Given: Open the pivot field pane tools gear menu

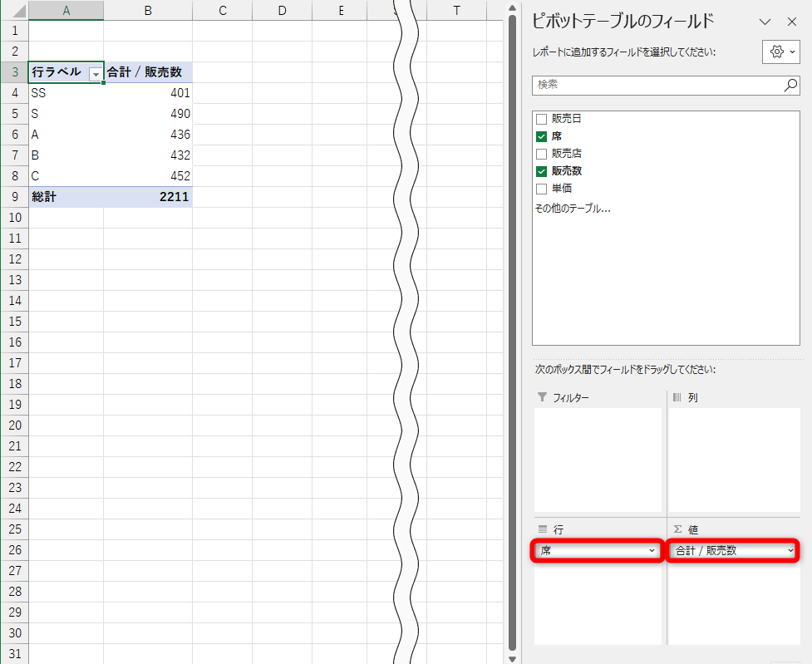Looking at the screenshot, I should pyautogui.click(x=781, y=52).
